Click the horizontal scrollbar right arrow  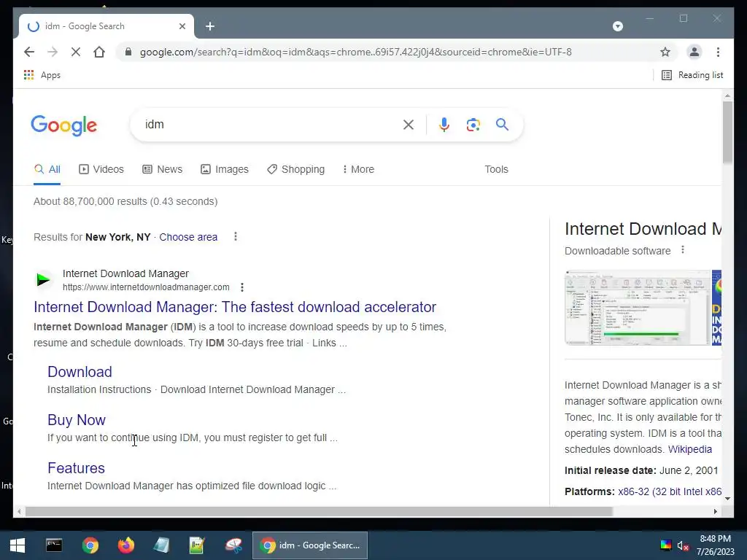coord(715,511)
